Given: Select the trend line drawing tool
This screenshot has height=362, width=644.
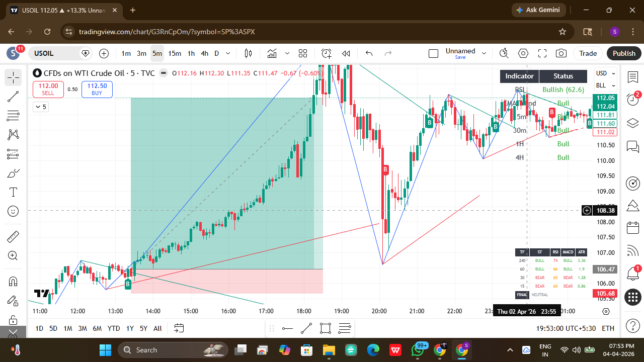Looking at the screenshot, I should pyautogui.click(x=13, y=97).
